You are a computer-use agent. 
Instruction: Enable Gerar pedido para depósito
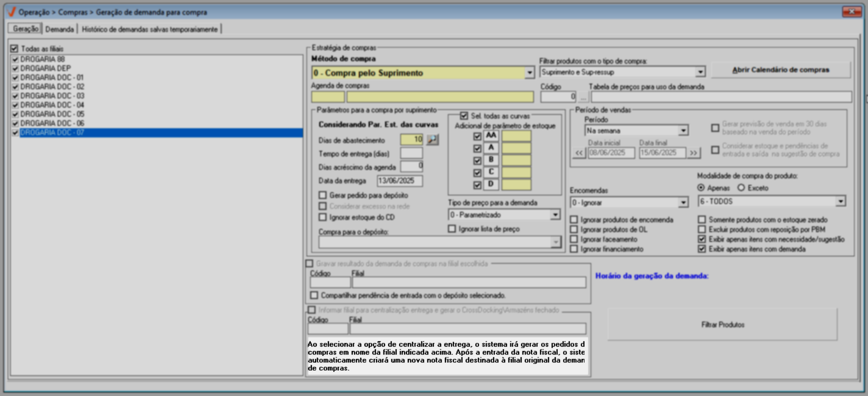click(x=323, y=195)
